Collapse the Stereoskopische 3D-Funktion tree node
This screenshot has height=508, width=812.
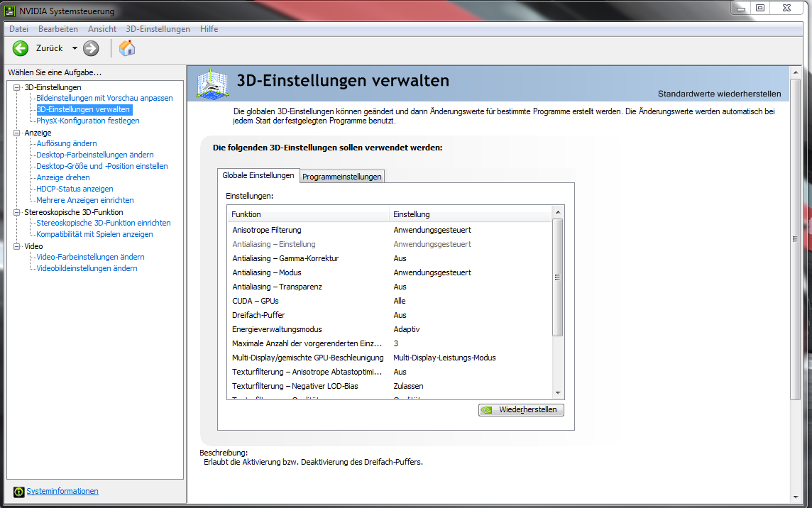coord(16,212)
